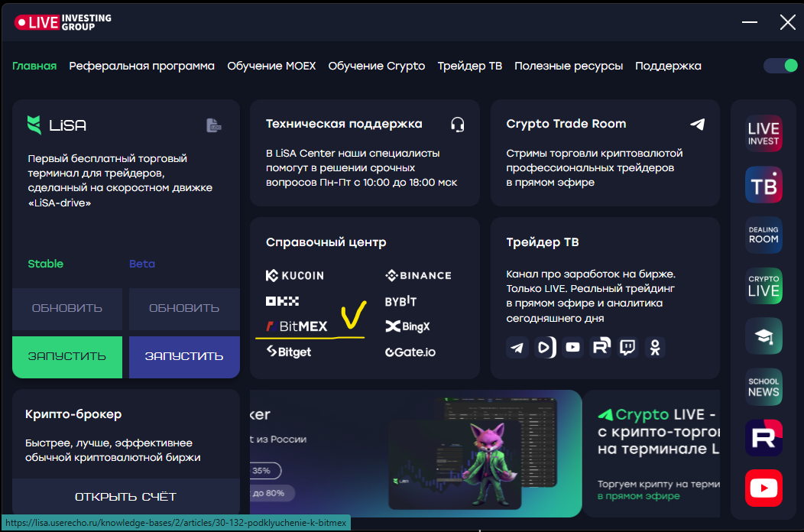The width and height of the screenshot is (804, 532).
Task: Open the Gate.io help logo
Action: [410, 352]
